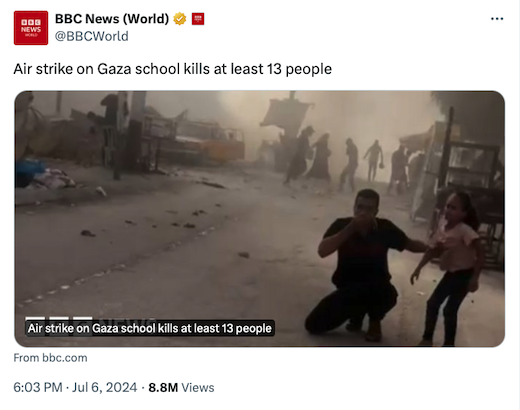Screen dimensions: 520x410
Task: Click the red BBC affiliate badge
Action: pos(198,19)
